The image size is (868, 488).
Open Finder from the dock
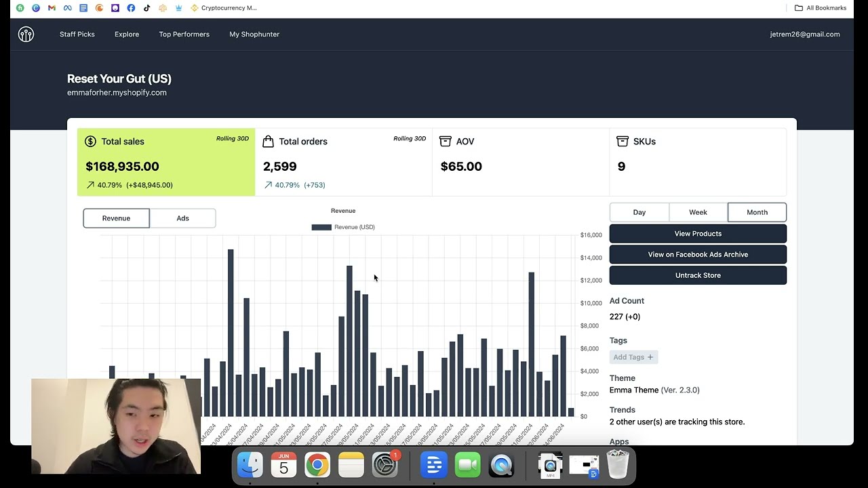point(250,465)
